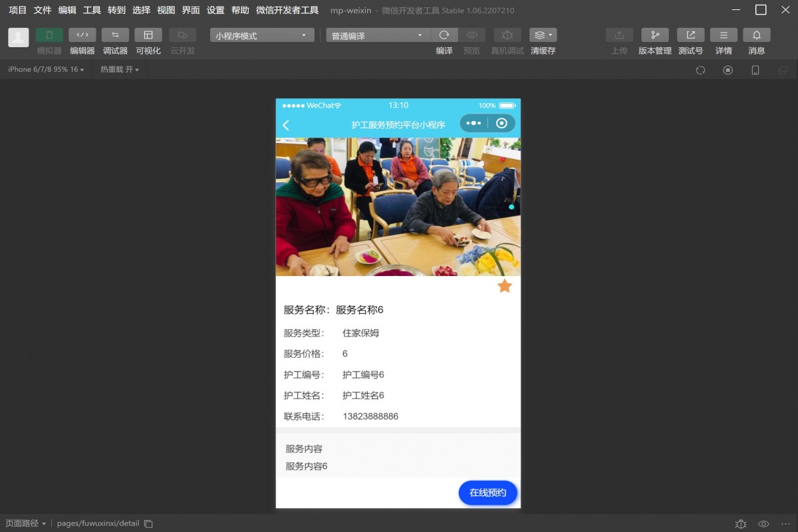Tap the back arrow in the mini program header
Screen dimensions: 798x532
(287, 124)
